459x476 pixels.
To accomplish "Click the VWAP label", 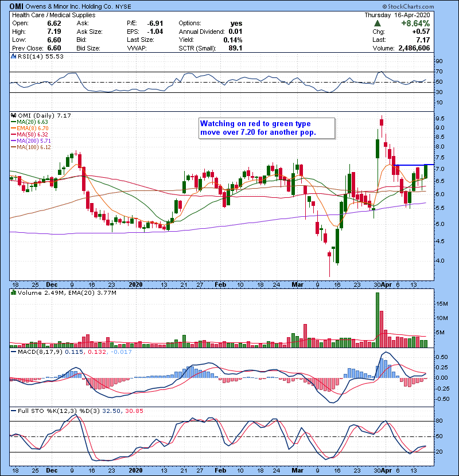I will point(137,48).
